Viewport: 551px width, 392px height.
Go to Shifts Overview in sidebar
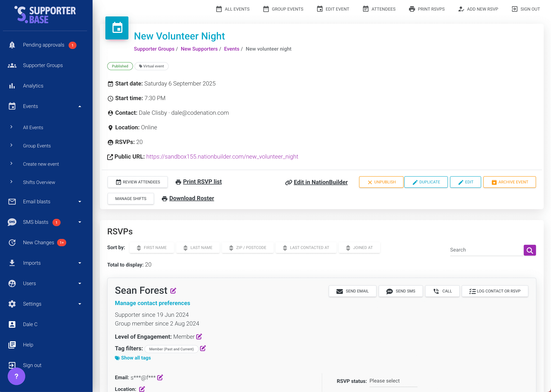[39, 182]
